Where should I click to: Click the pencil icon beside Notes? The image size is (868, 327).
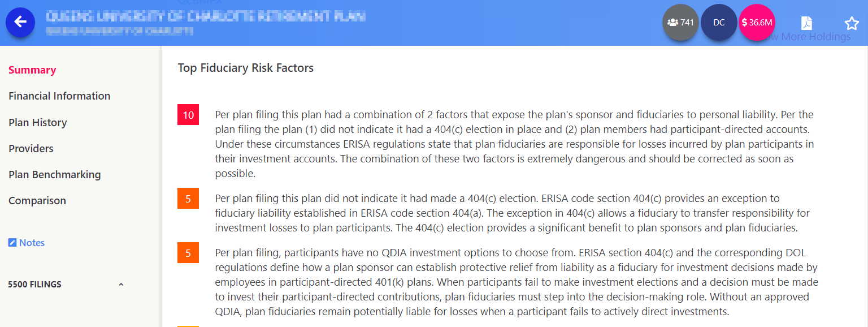tap(12, 243)
